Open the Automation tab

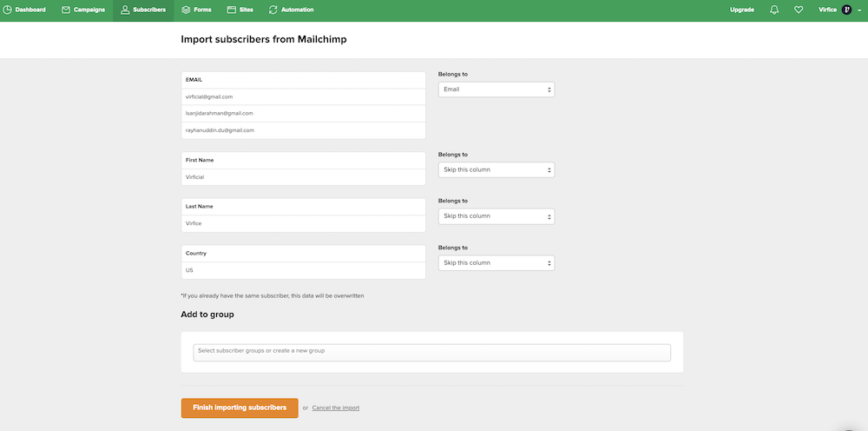(x=291, y=10)
